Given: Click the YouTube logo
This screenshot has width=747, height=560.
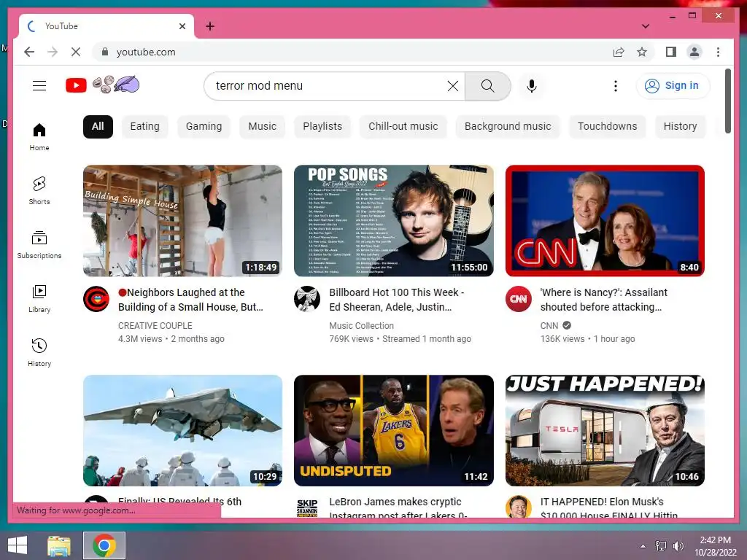Looking at the screenshot, I should tap(76, 85).
